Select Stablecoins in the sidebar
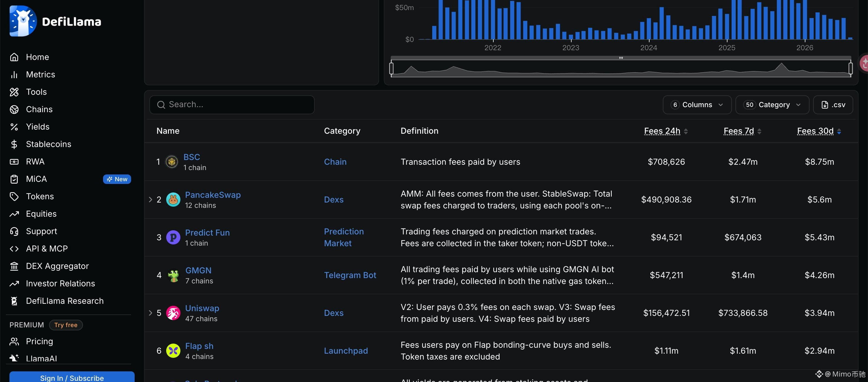868x382 pixels. 48,144
